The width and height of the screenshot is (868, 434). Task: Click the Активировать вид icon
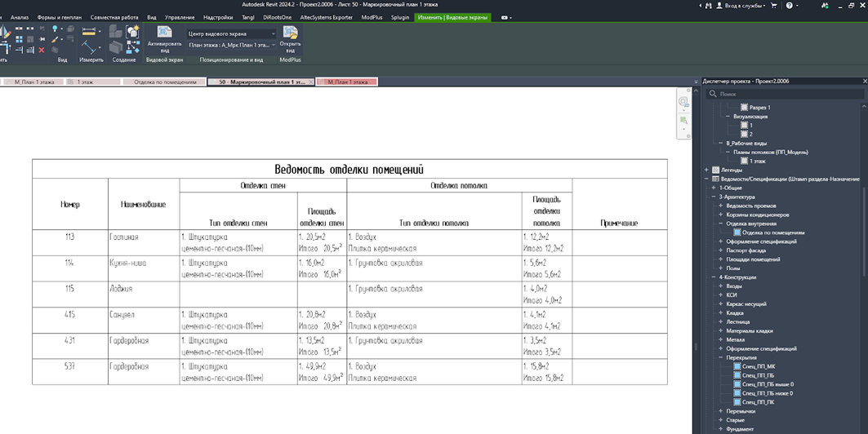tap(164, 33)
